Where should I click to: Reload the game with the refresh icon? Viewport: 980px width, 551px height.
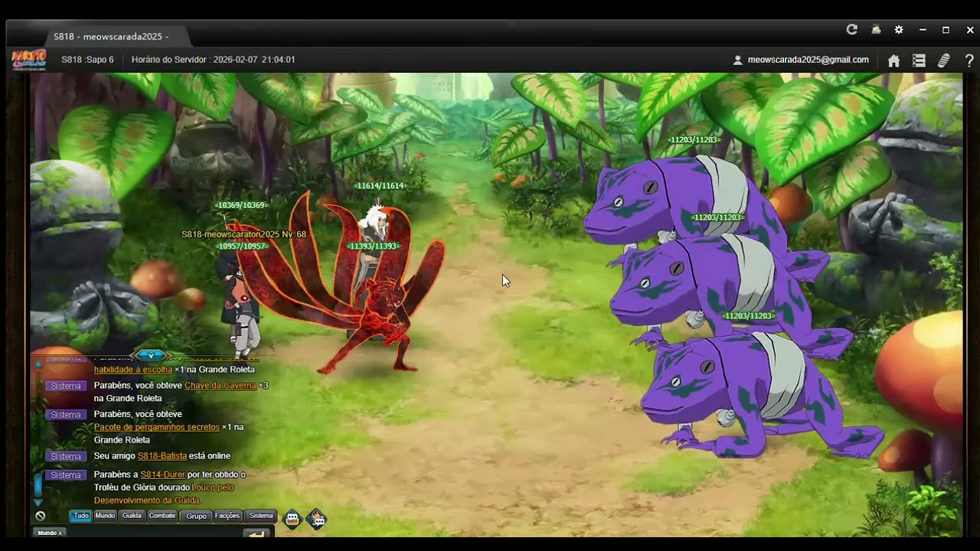click(x=851, y=30)
